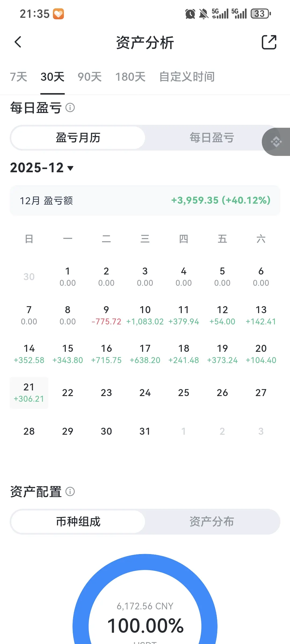Select the 7天 tab
Image resolution: width=290 pixels, height=644 pixels.
(x=19, y=77)
